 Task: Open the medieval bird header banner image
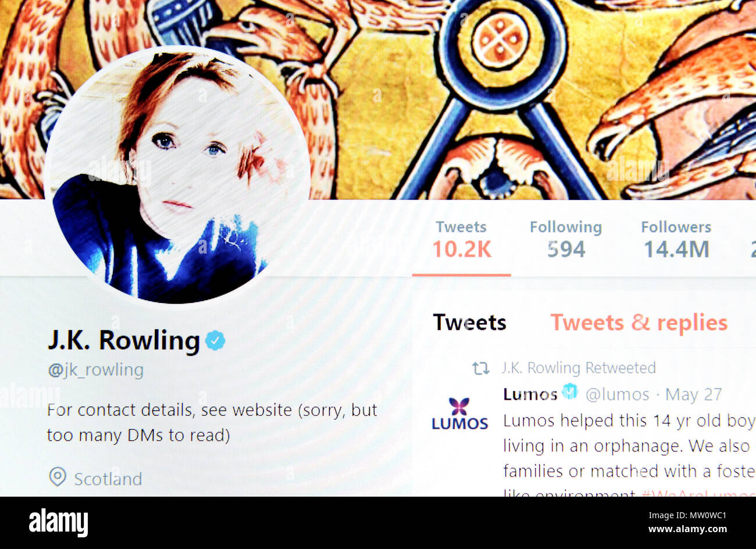(378, 99)
